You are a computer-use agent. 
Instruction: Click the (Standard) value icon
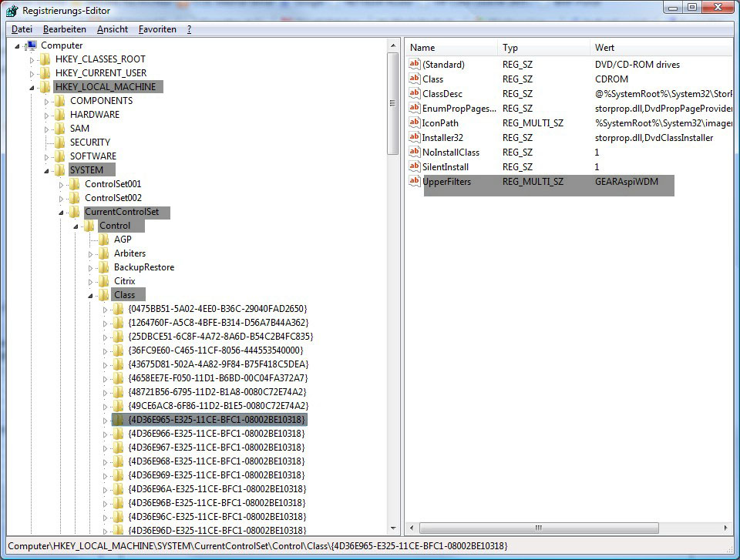[x=415, y=65]
